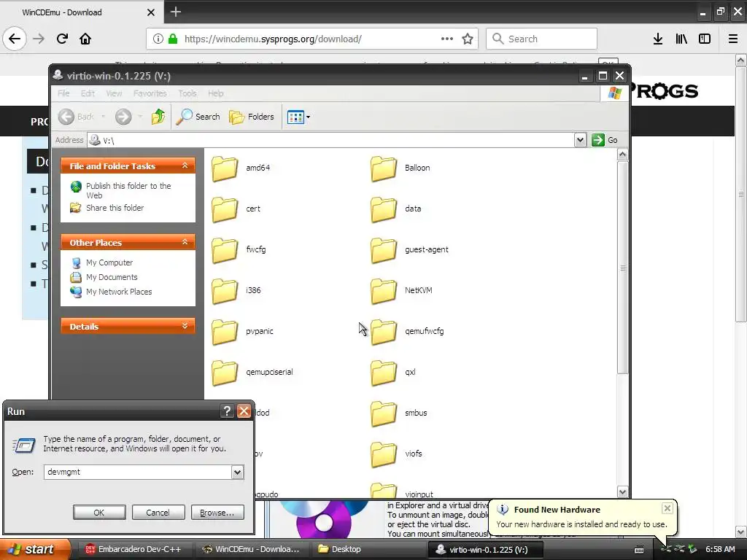747x560 pixels.
Task: Open Firefox page actions ellipsis
Action: coord(447,39)
